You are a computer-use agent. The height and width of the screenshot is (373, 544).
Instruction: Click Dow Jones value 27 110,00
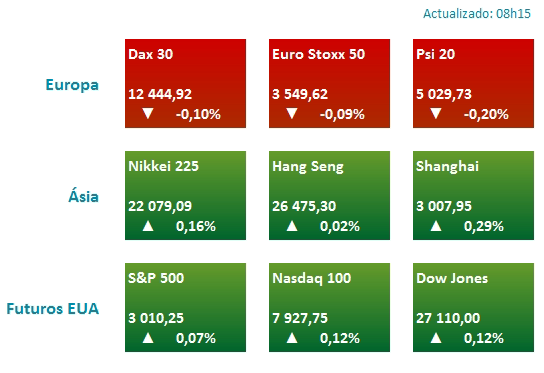click(448, 318)
